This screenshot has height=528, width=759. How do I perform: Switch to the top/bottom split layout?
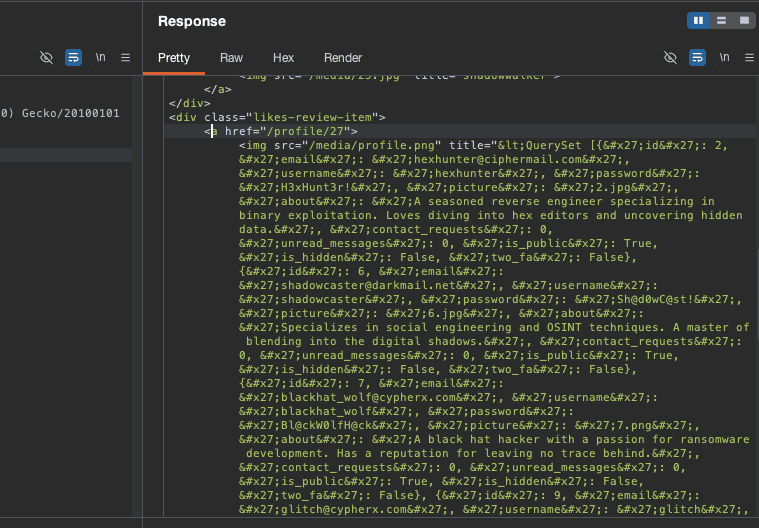click(721, 20)
